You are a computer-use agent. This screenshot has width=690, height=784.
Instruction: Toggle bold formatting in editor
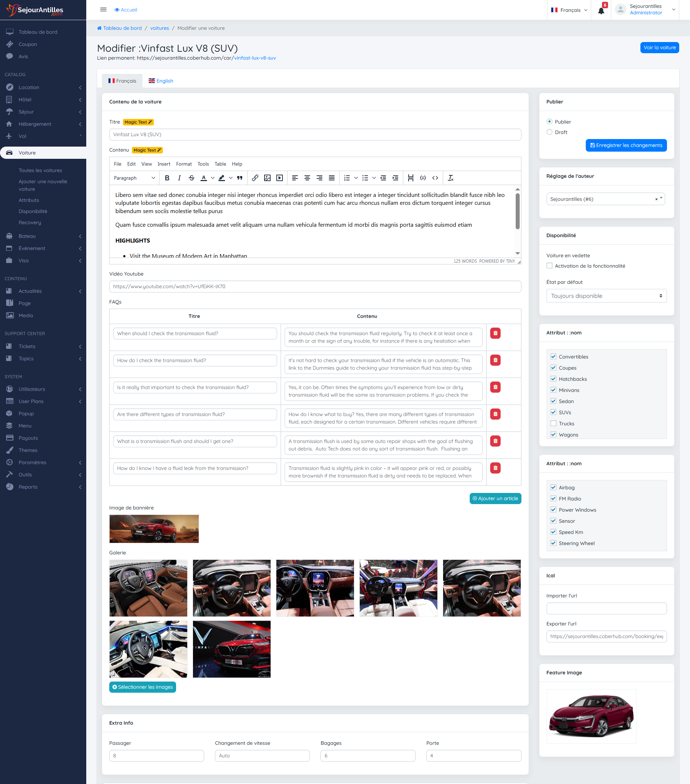167,178
